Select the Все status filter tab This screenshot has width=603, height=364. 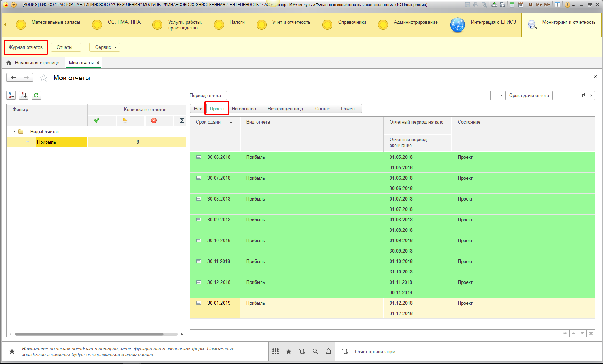pos(198,109)
